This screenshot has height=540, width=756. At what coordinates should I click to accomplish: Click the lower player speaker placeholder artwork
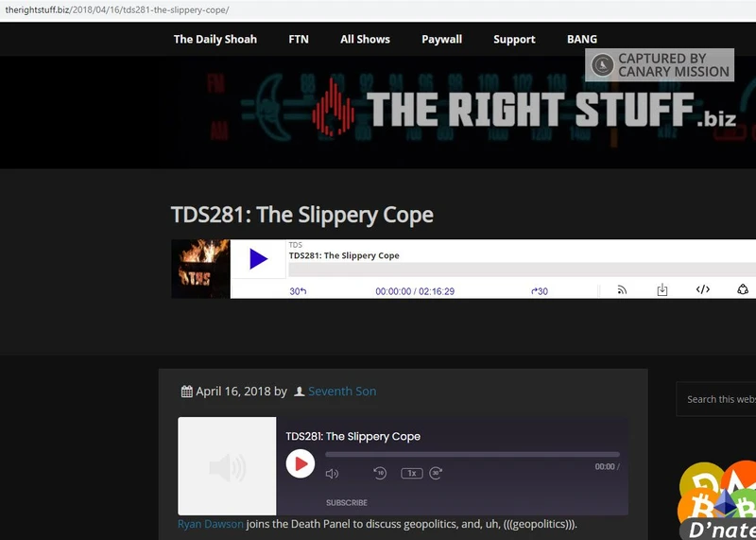click(x=227, y=466)
